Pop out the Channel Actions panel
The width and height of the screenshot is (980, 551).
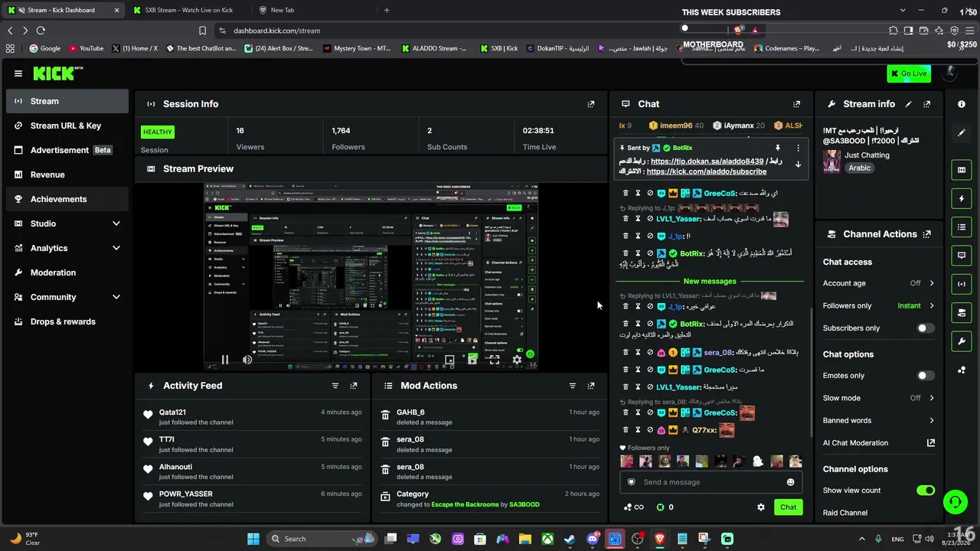(x=927, y=234)
